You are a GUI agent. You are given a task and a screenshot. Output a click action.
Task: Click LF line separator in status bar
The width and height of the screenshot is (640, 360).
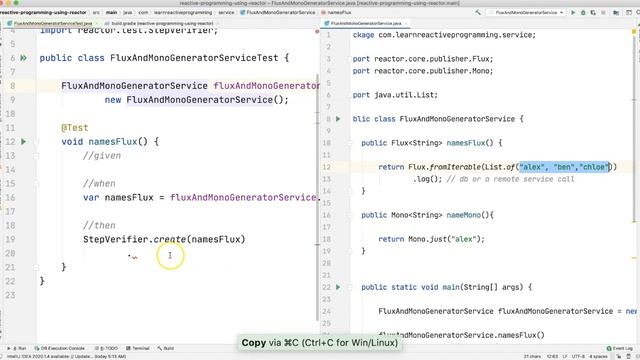click(x=565, y=356)
